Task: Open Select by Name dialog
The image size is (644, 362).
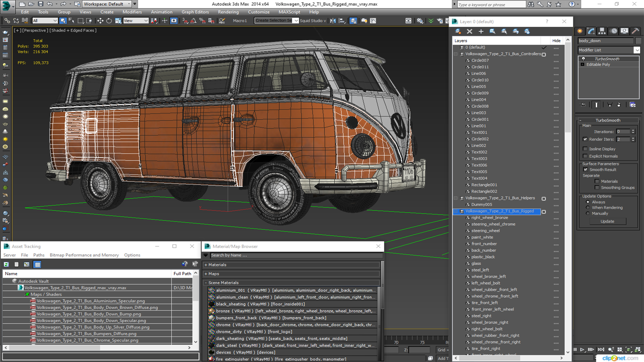Action: pos(71,21)
